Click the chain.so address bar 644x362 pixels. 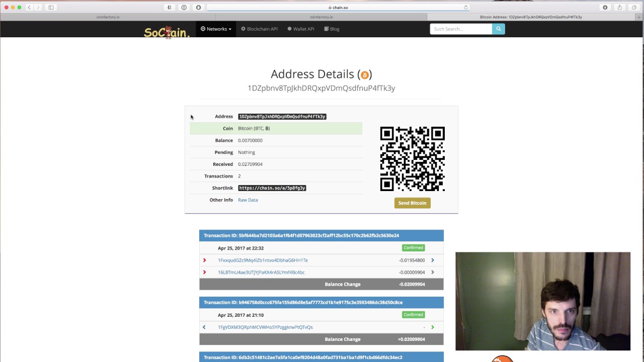tap(338, 8)
